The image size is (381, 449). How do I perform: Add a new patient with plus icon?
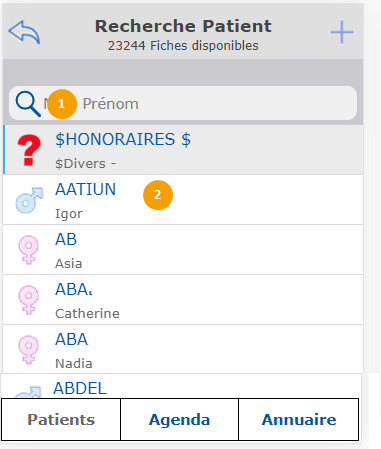[x=342, y=32]
